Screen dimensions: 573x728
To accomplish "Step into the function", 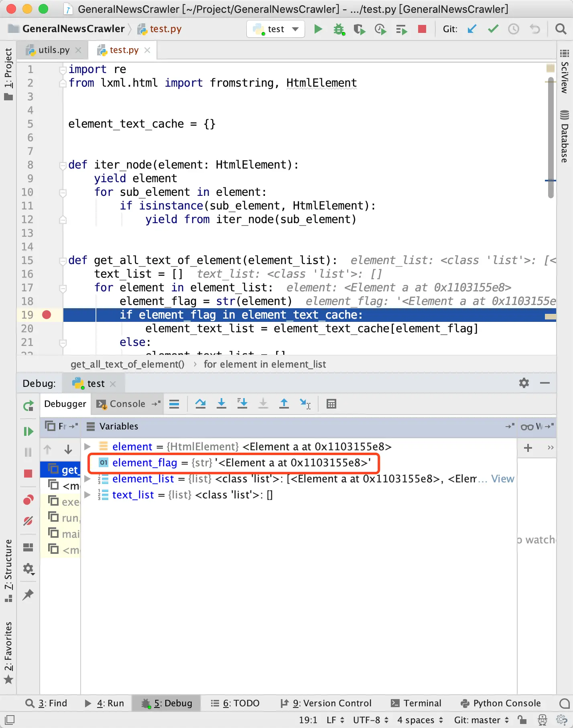I will pyautogui.click(x=221, y=404).
